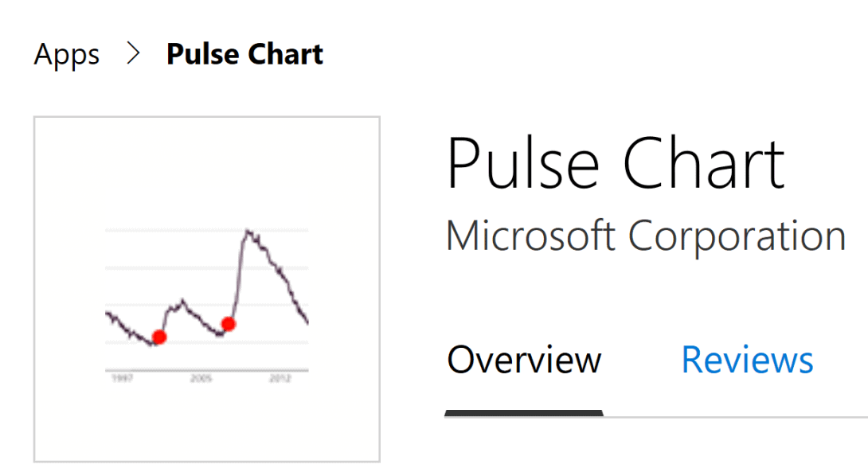868x472 pixels.
Task: Select the Overview tab
Action: 523,360
